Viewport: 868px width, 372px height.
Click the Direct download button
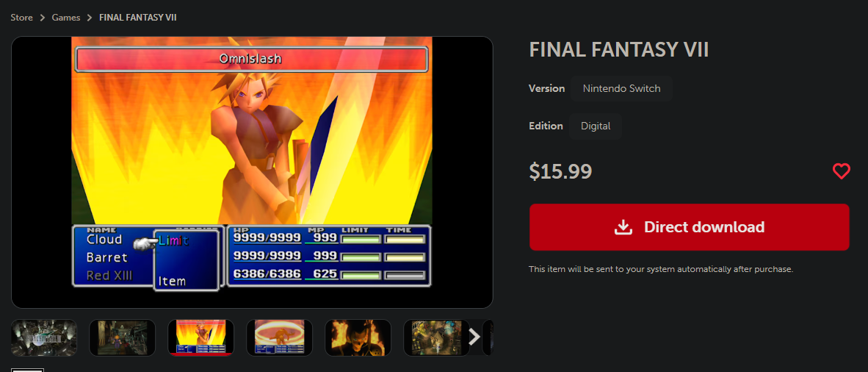(690, 227)
